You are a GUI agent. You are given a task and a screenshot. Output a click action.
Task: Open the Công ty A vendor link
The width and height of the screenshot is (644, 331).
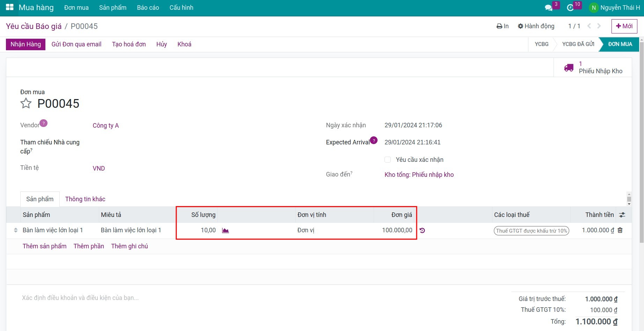(x=105, y=126)
